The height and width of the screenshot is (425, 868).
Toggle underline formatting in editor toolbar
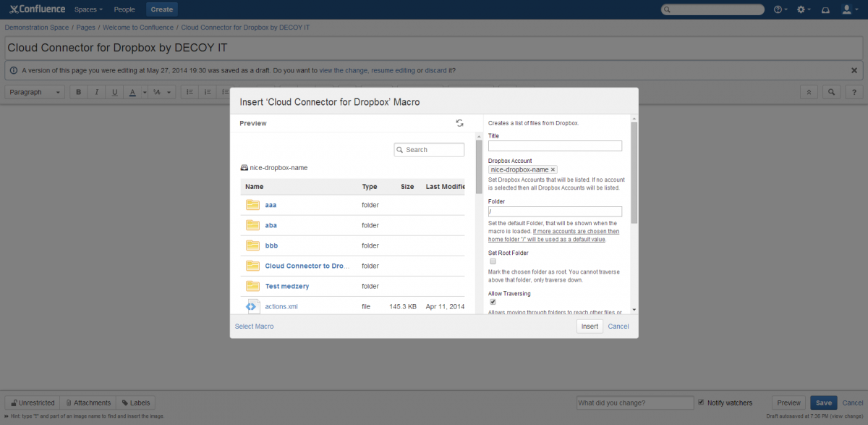tap(114, 93)
